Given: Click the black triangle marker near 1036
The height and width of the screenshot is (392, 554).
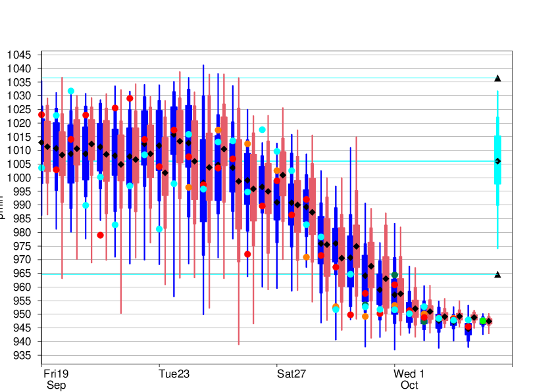Looking at the screenshot, I should coord(497,78).
